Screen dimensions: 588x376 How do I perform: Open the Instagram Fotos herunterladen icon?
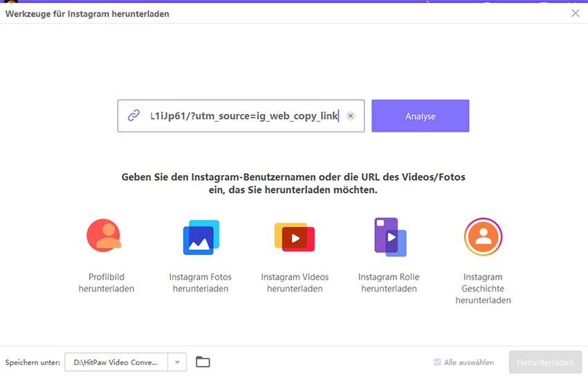point(201,238)
